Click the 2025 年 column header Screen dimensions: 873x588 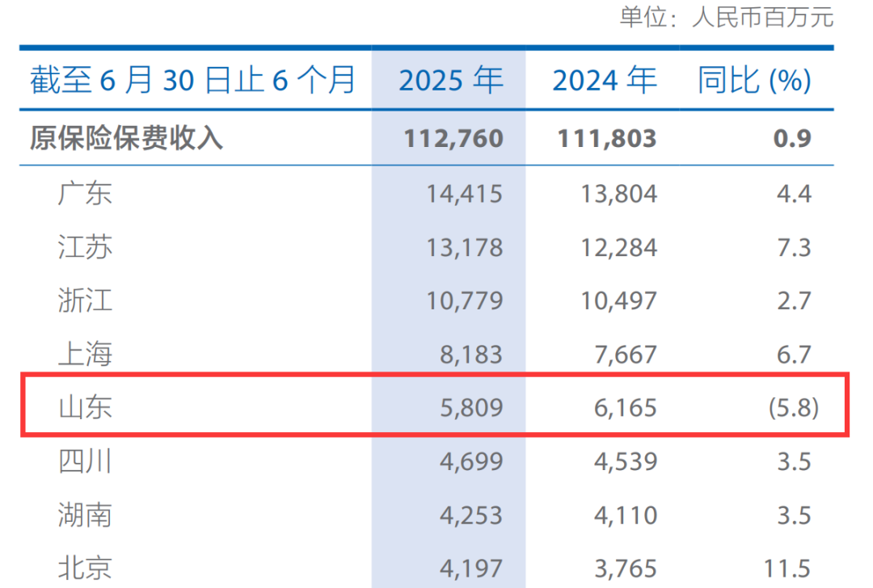tap(451, 79)
